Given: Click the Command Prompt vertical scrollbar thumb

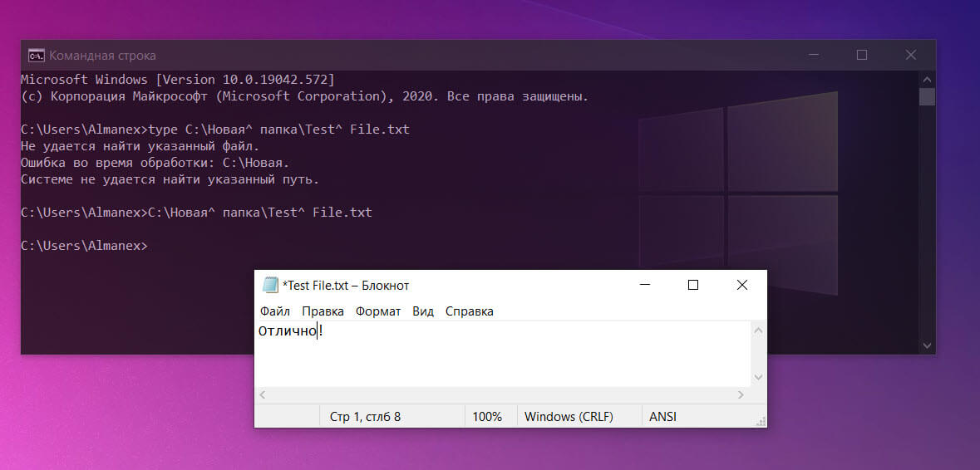Looking at the screenshot, I should (928, 97).
